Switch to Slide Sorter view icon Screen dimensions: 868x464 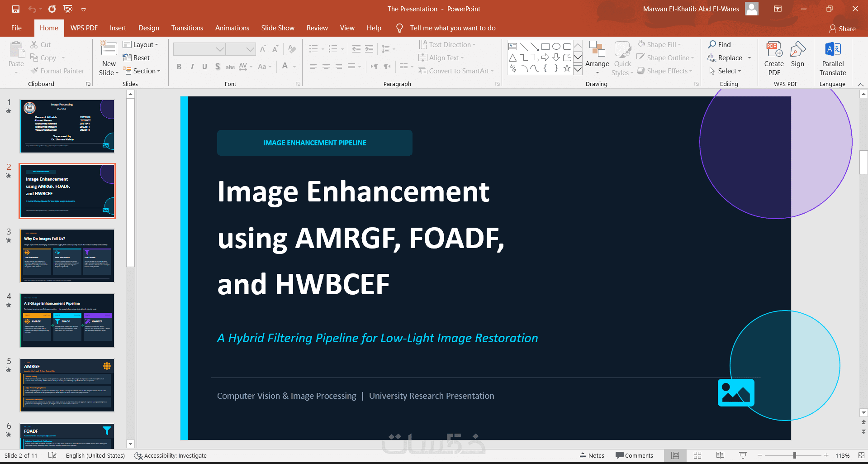[x=697, y=455]
